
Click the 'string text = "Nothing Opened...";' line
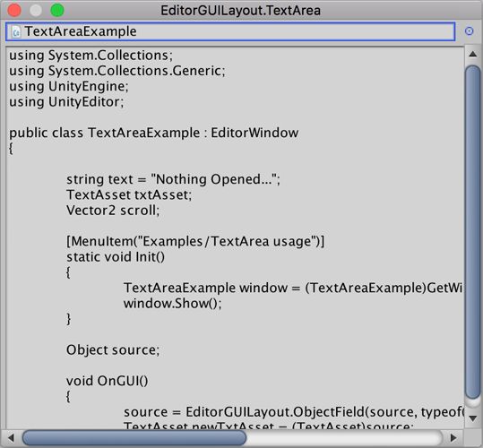pyautogui.click(x=174, y=179)
